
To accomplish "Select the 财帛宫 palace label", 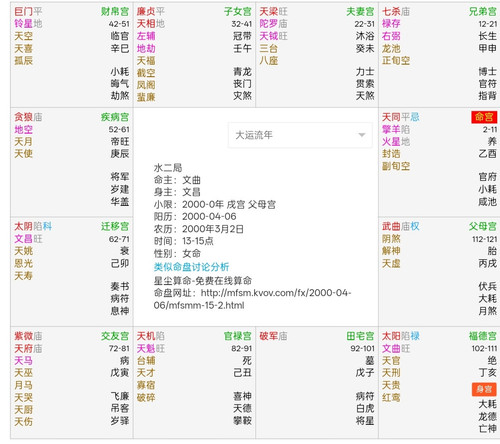I will click(115, 11).
